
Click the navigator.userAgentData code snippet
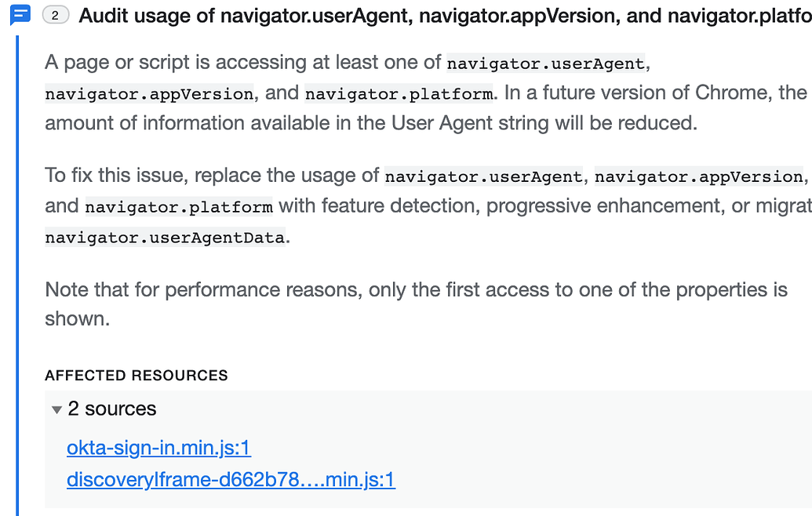click(x=165, y=238)
